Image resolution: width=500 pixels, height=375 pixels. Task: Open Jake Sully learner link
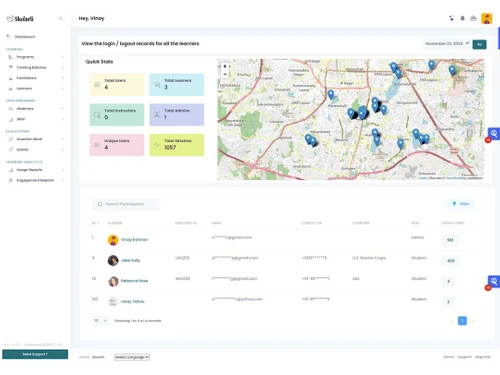[130, 260]
